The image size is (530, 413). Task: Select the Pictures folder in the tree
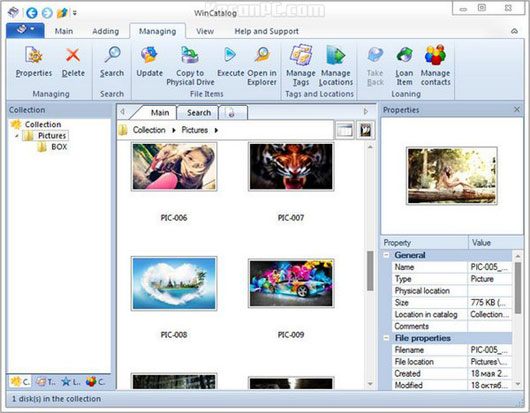click(52, 136)
